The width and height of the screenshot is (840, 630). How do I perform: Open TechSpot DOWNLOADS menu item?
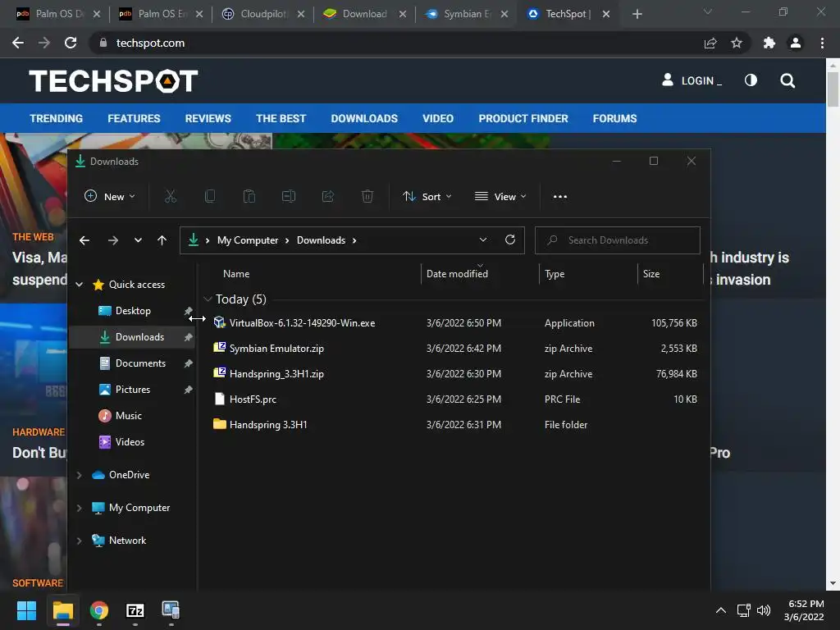coord(364,118)
